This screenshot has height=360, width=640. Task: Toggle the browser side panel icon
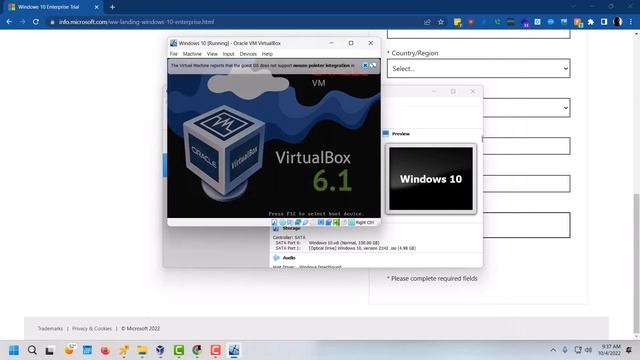(604, 22)
